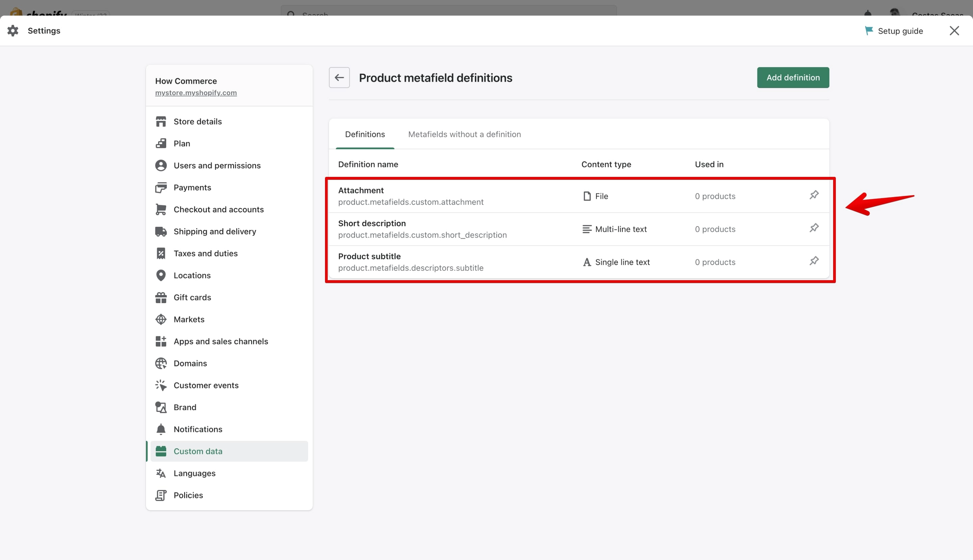
Task: Click the Taxes receipt icon
Action: coord(161,253)
